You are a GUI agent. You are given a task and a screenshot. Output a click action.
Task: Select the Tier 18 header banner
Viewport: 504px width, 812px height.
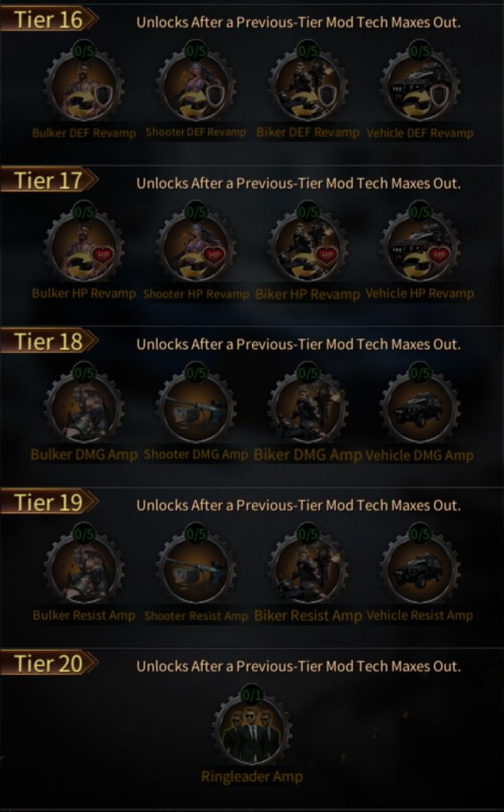(x=49, y=342)
